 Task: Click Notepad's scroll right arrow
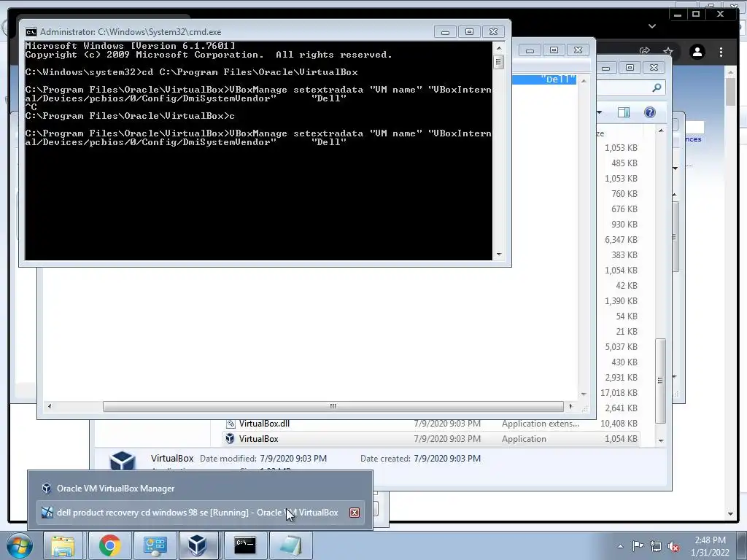pyautogui.click(x=570, y=406)
